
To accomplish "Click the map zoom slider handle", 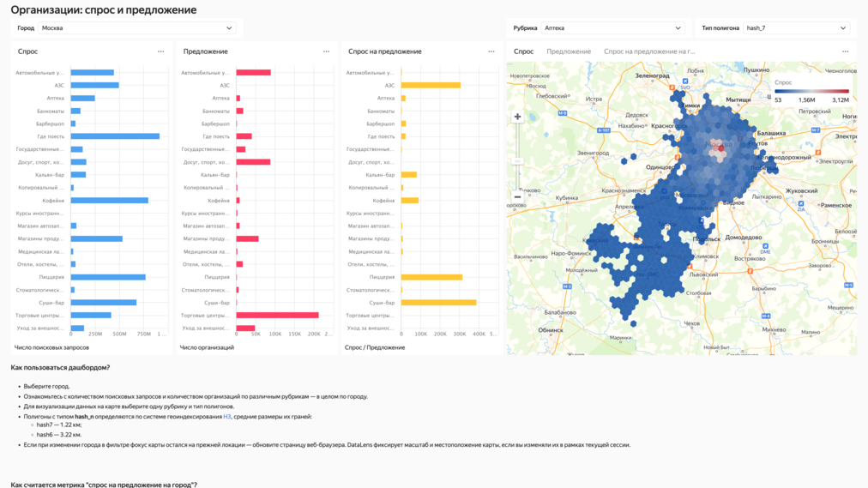I will tap(517, 160).
